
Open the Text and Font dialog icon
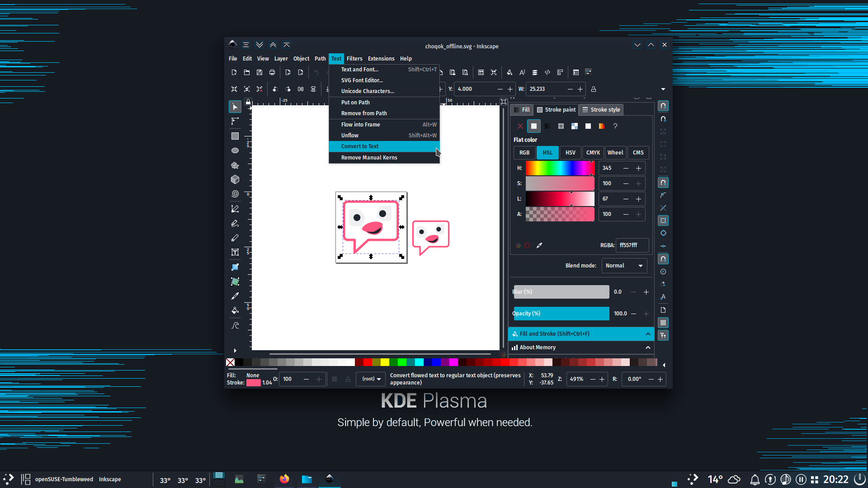[x=522, y=72]
